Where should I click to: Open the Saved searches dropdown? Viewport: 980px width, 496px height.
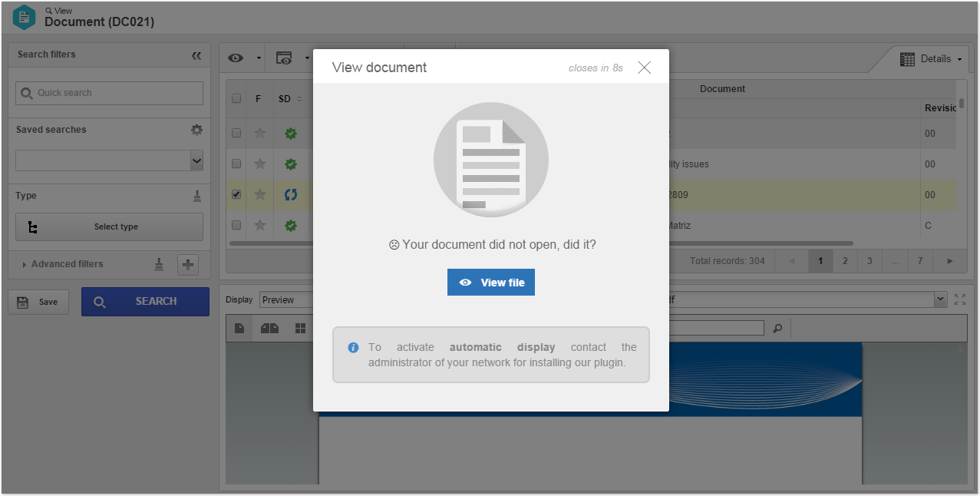(x=110, y=160)
